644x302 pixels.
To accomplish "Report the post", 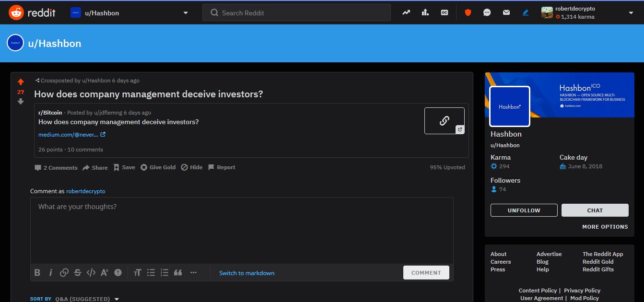I will click(x=222, y=167).
